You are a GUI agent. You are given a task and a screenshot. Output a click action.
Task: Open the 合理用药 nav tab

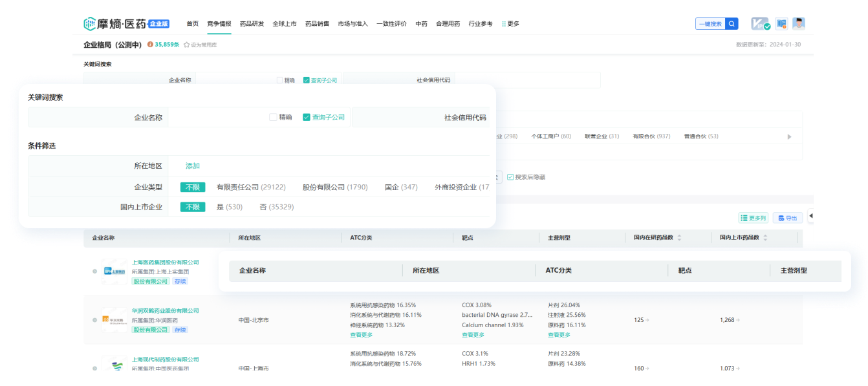[448, 24]
